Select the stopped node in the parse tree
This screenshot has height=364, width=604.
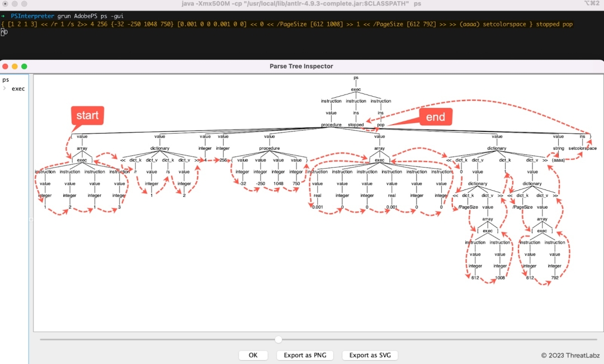pyautogui.click(x=356, y=125)
